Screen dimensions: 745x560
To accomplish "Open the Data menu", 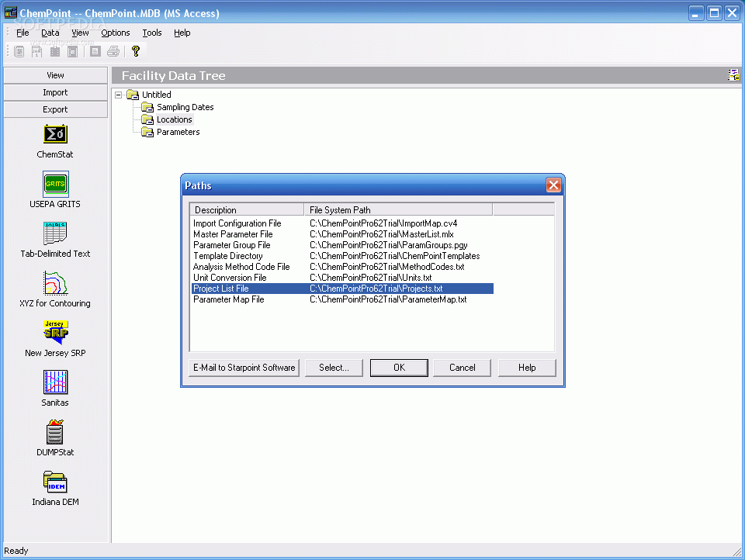I will (50, 33).
